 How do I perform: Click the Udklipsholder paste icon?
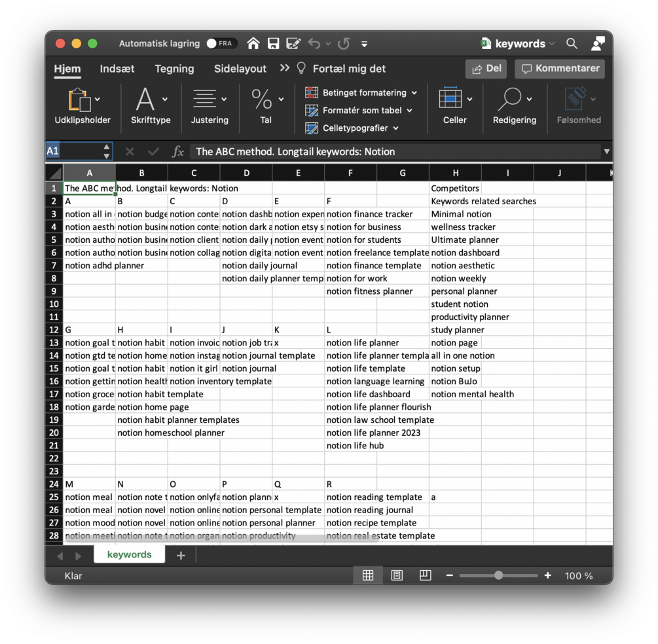80,100
